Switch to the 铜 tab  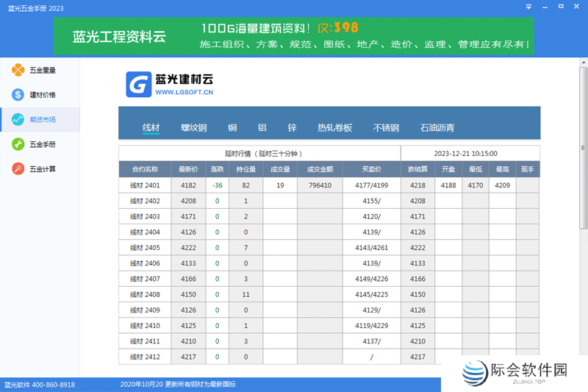click(232, 128)
